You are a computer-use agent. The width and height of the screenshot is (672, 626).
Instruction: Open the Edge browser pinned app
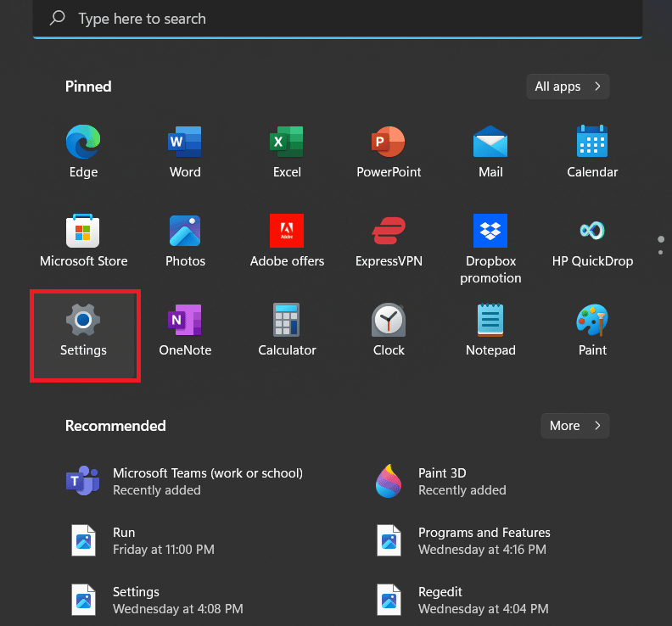(83, 151)
